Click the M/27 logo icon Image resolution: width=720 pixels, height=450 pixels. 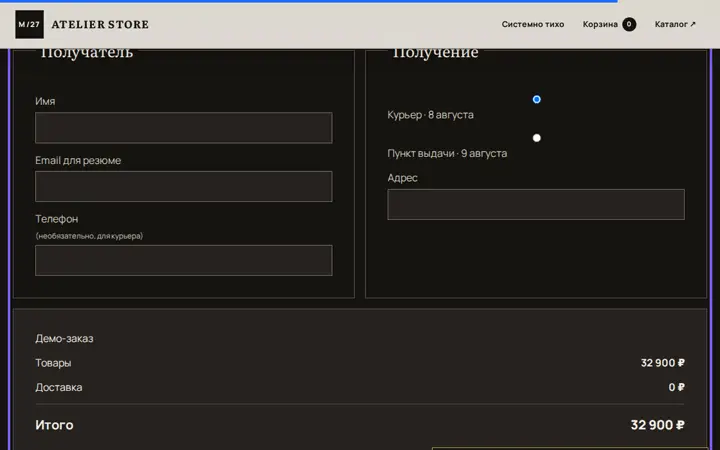(x=29, y=24)
